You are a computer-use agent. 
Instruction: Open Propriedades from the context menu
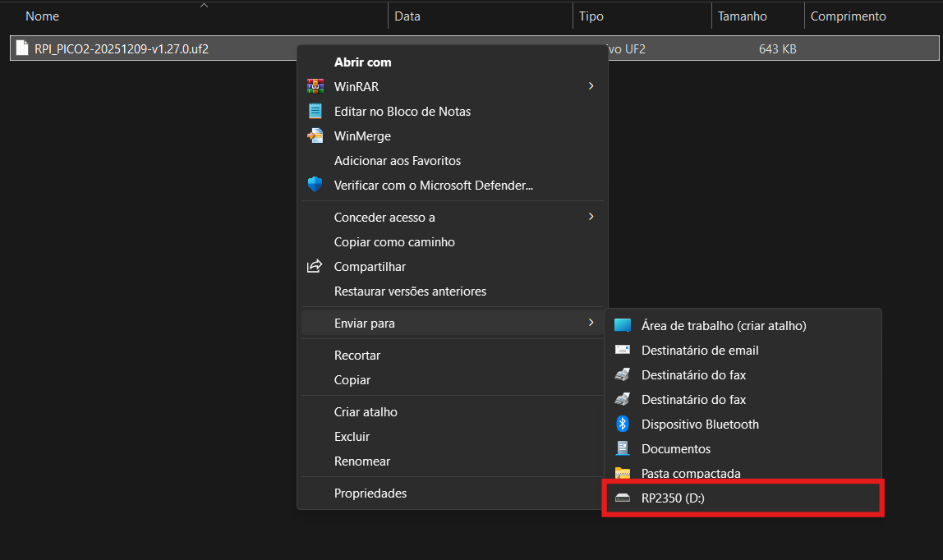coord(370,493)
